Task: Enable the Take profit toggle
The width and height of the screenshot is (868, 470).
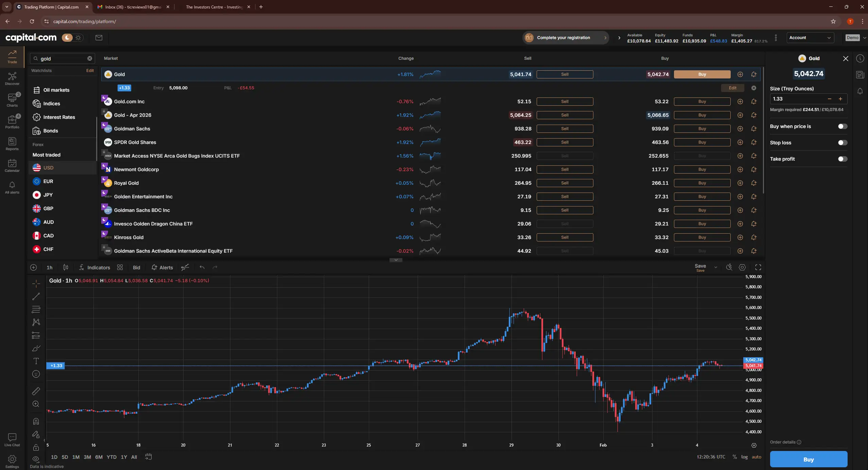Action: 842,159
